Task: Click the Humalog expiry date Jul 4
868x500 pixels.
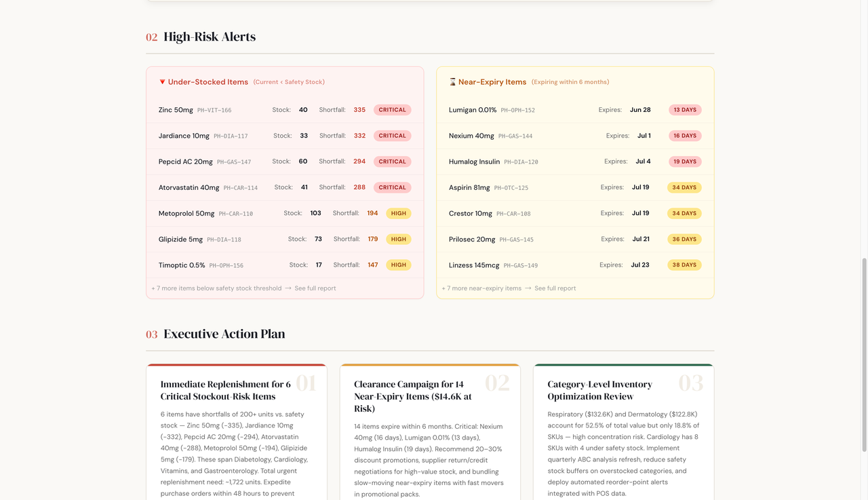Action: 643,161
